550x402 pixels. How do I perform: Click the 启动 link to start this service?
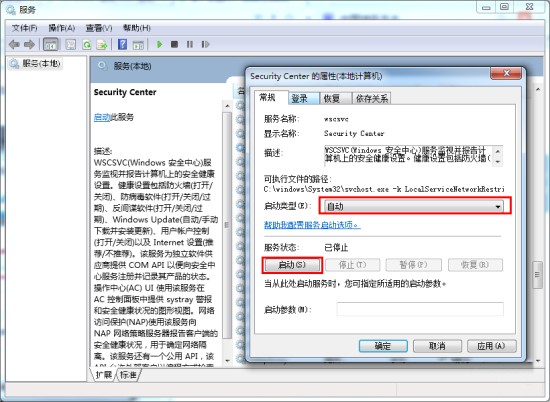pos(102,117)
